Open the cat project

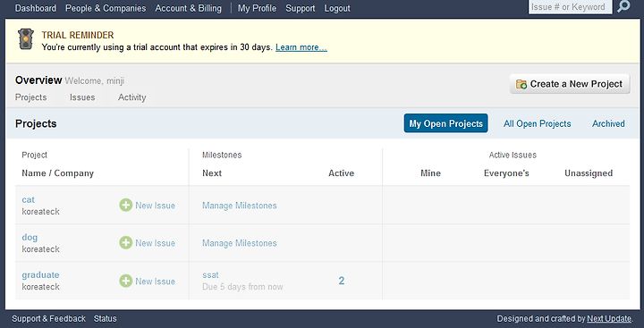(29, 199)
